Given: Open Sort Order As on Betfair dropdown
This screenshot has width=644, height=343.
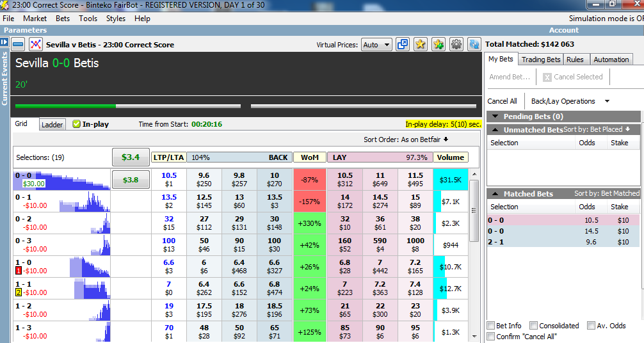Looking at the screenshot, I should (x=406, y=140).
